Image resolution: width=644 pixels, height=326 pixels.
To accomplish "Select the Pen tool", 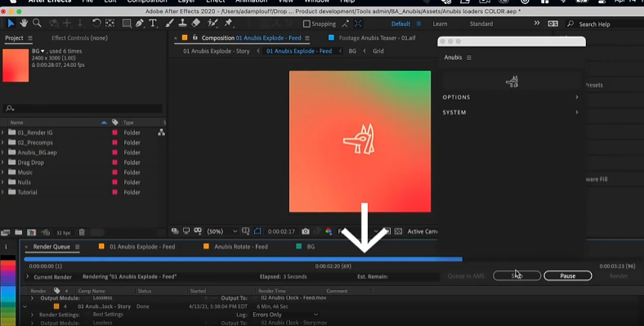I will tap(140, 24).
